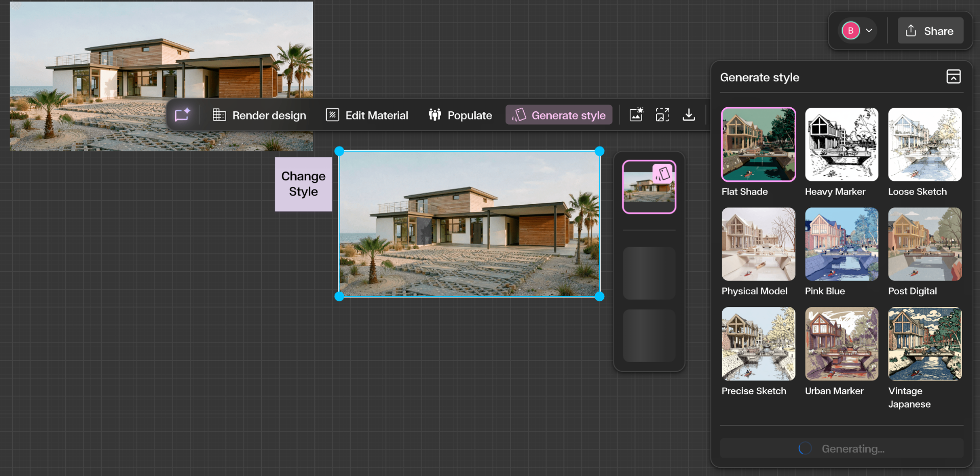Image resolution: width=980 pixels, height=476 pixels.
Task: Select the Flat Shade style
Action: (758, 145)
